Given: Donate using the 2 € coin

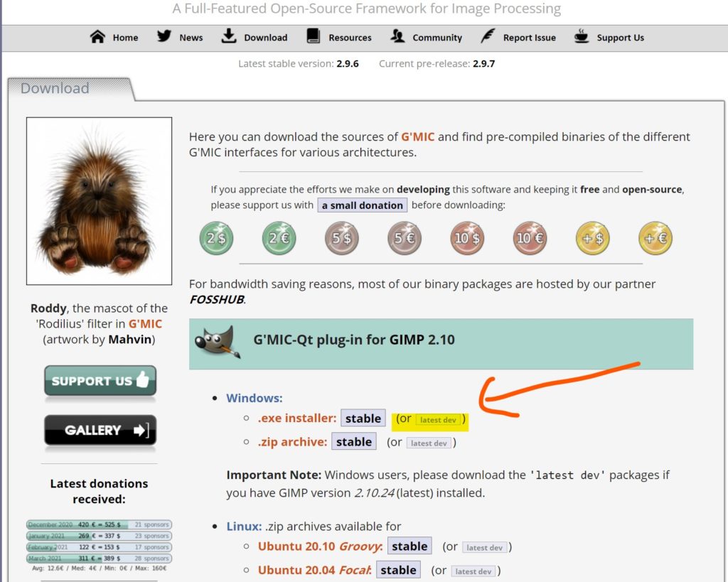Looking at the screenshot, I should pyautogui.click(x=279, y=238).
